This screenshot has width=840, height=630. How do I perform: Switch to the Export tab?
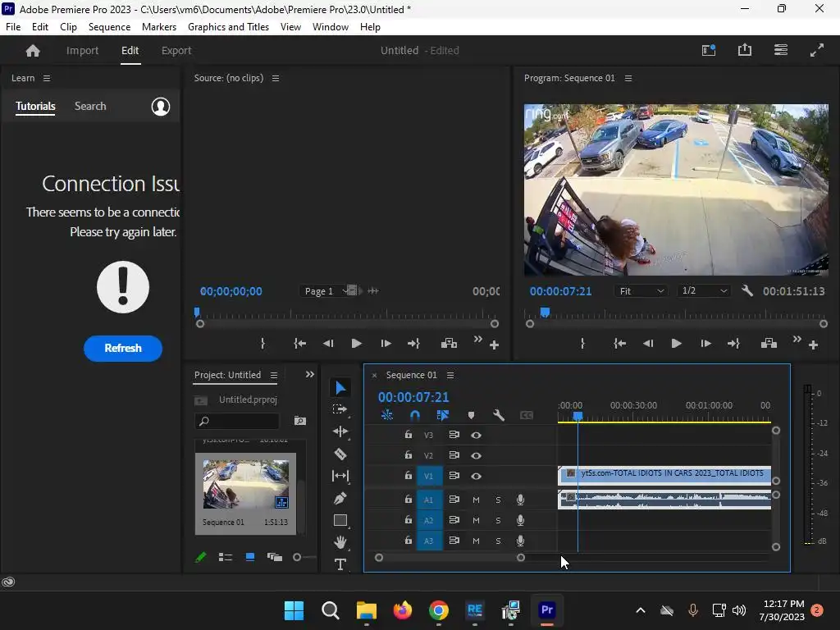click(176, 50)
